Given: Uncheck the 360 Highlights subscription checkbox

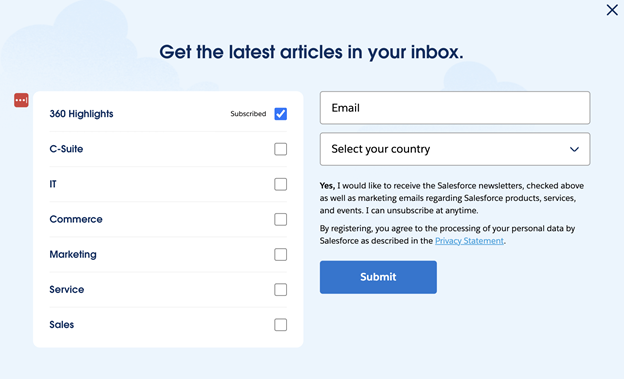Looking at the screenshot, I should click(281, 114).
